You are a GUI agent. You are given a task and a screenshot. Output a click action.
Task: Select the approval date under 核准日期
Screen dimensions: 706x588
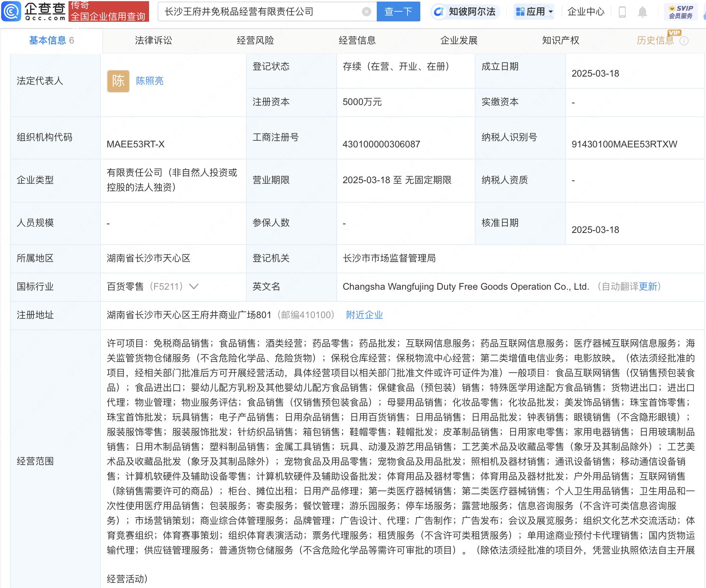click(595, 230)
